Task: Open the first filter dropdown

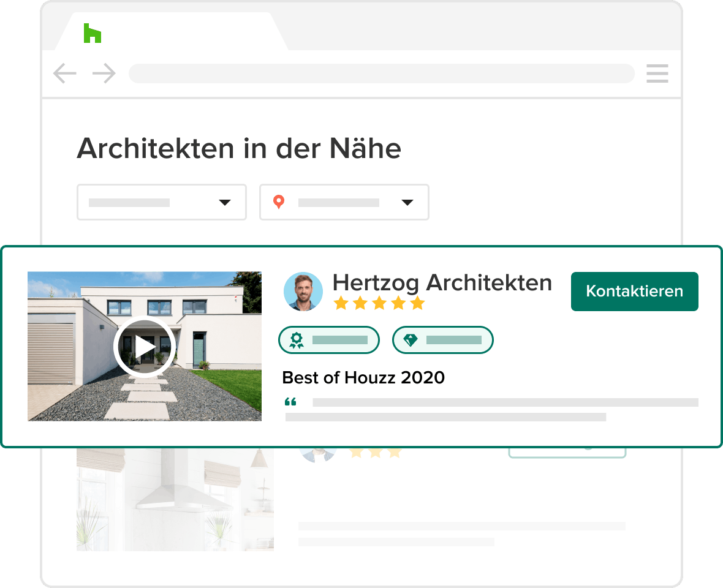Action: point(162,202)
